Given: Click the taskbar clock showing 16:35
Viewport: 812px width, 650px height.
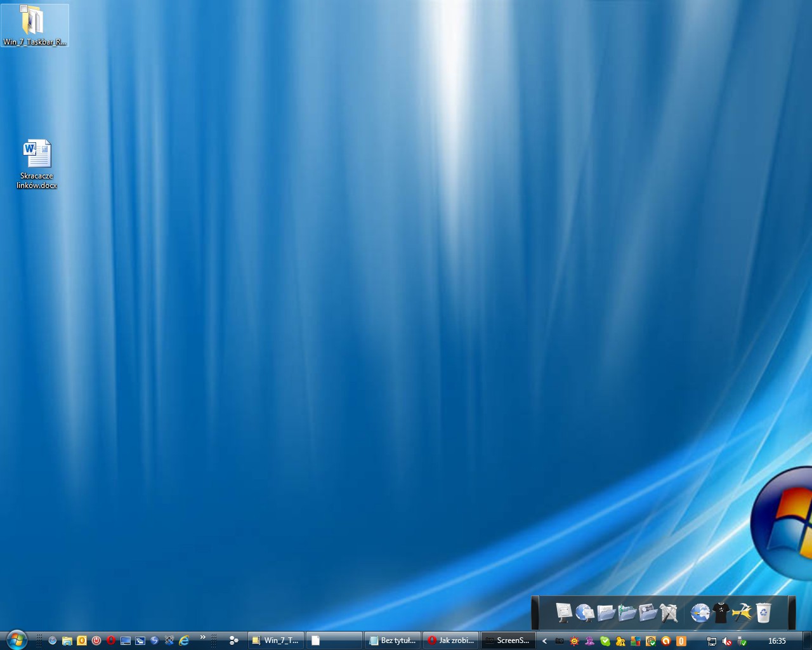Looking at the screenshot, I should [x=776, y=641].
